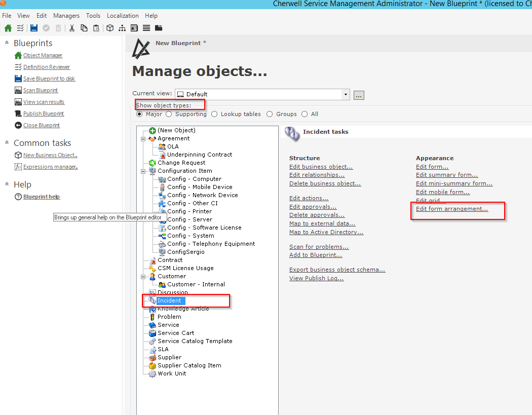Open the Localization menu

click(x=123, y=16)
